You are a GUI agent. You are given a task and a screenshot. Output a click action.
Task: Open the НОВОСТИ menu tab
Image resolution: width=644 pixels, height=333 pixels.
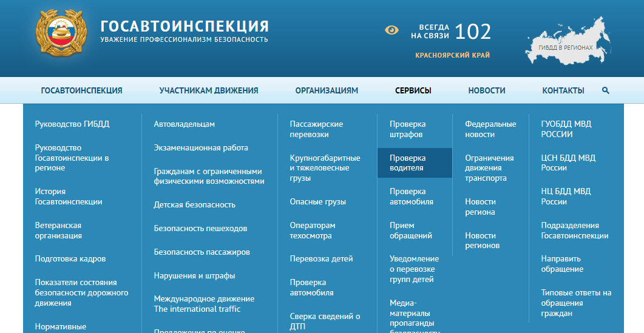click(487, 90)
